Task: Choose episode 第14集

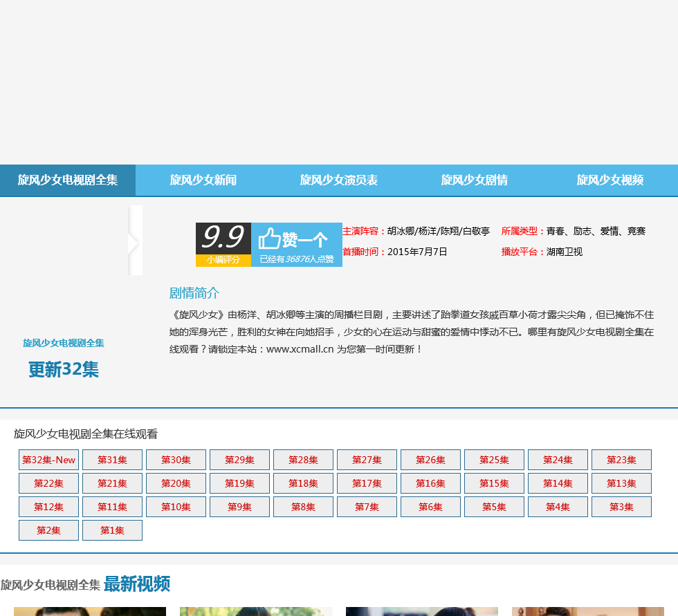Action: 558,483
